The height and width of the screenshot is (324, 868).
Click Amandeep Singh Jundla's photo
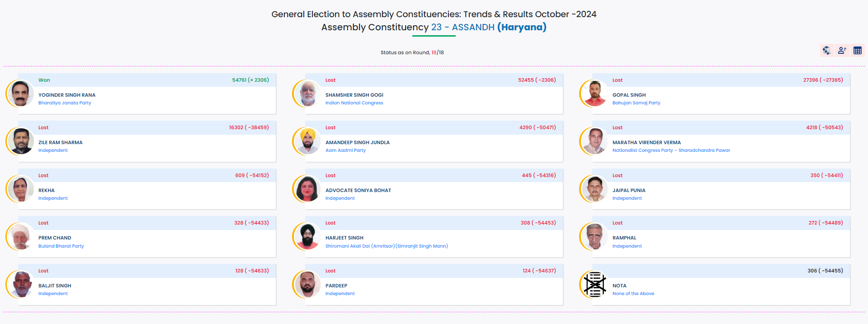pyautogui.click(x=308, y=141)
